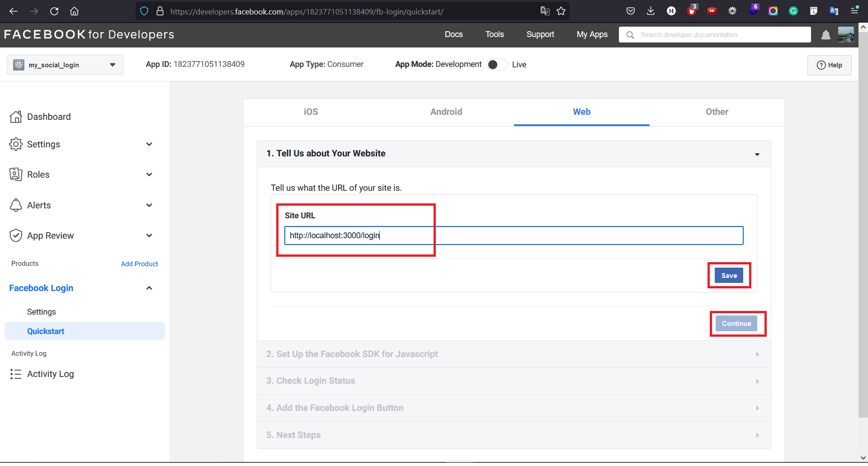Click the Activity Log list icon
868x466 pixels.
tap(16, 374)
